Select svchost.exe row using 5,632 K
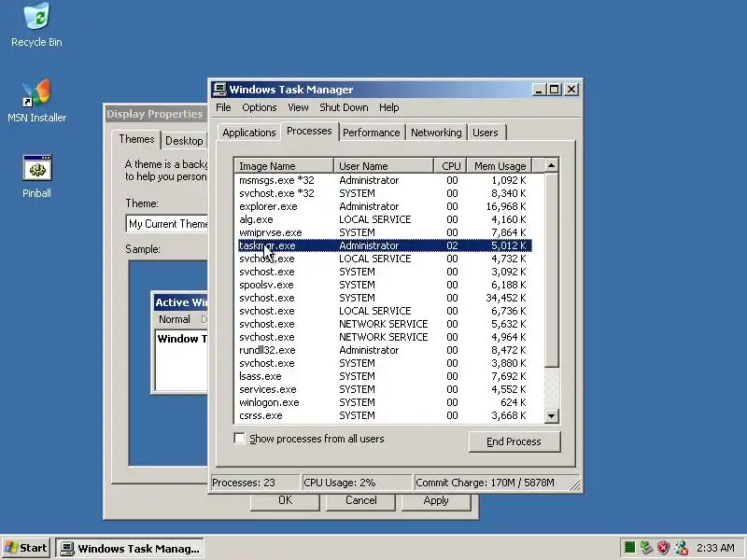Screen dimensions: 747x560 point(385,324)
